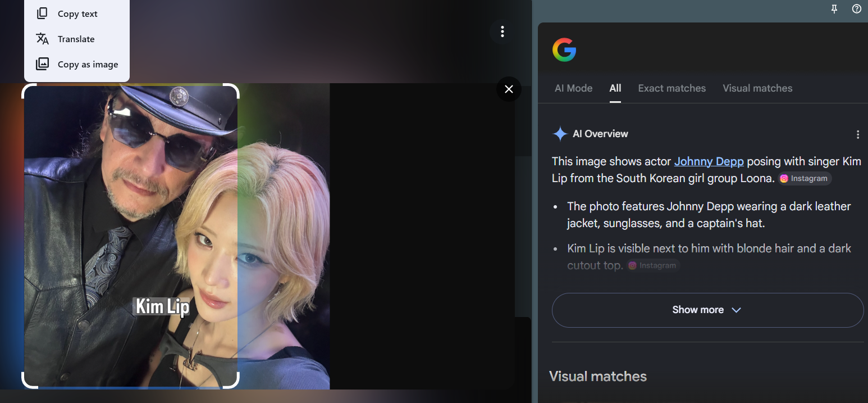
Task: Open the three-dot menu above the image
Action: pyautogui.click(x=502, y=31)
